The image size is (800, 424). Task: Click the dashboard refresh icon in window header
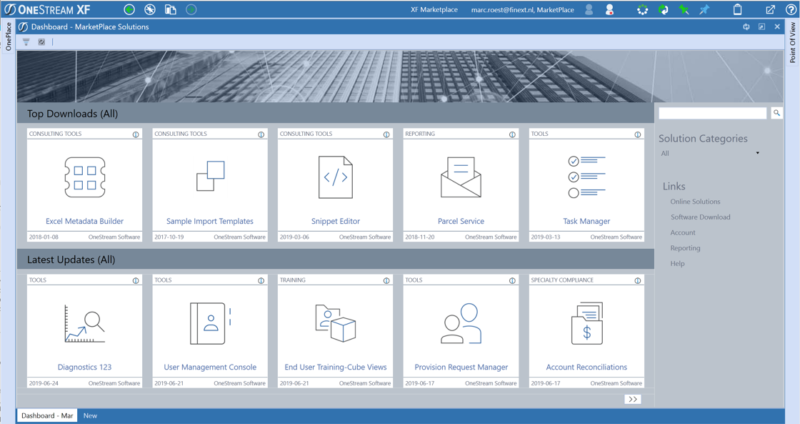(746, 27)
